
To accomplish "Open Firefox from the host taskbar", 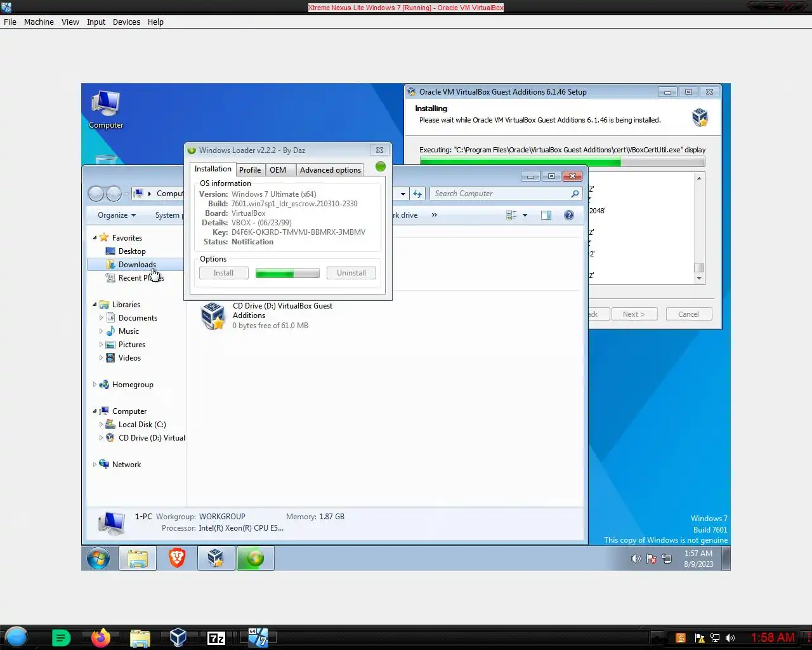I will (x=100, y=637).
